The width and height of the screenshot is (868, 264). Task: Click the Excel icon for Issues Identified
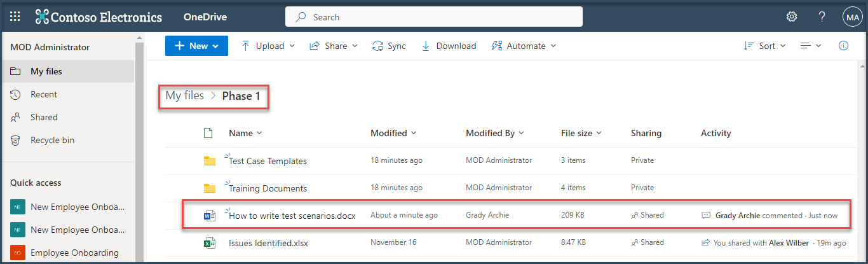coord(209,243)
